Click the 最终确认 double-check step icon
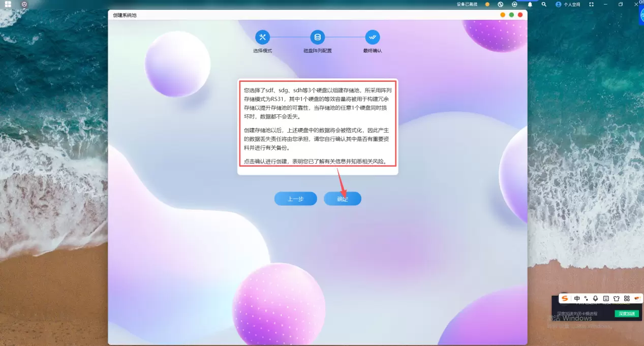The image size is (644, 346). [x=372, y=37]
